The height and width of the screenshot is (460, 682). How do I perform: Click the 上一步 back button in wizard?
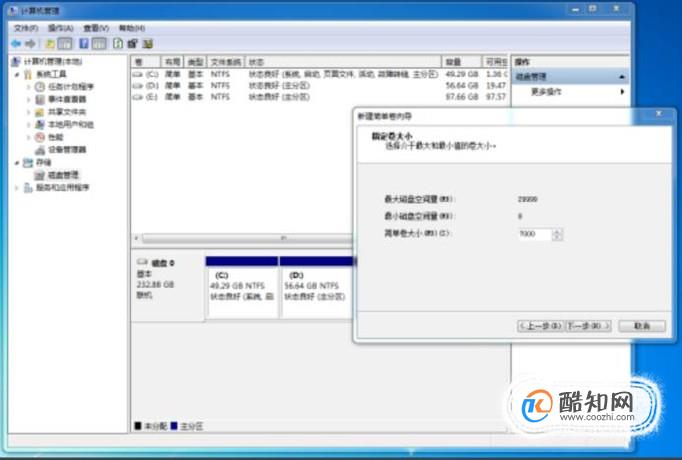pyautogui.click(x=541, y=326)
